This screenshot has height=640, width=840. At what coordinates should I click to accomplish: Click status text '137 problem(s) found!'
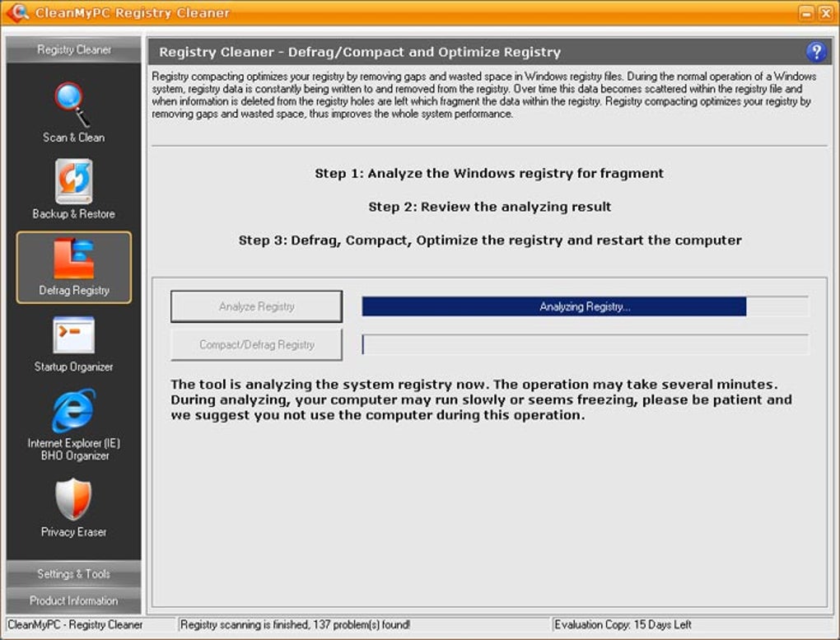pyautogui.click(x=362, y=625)
